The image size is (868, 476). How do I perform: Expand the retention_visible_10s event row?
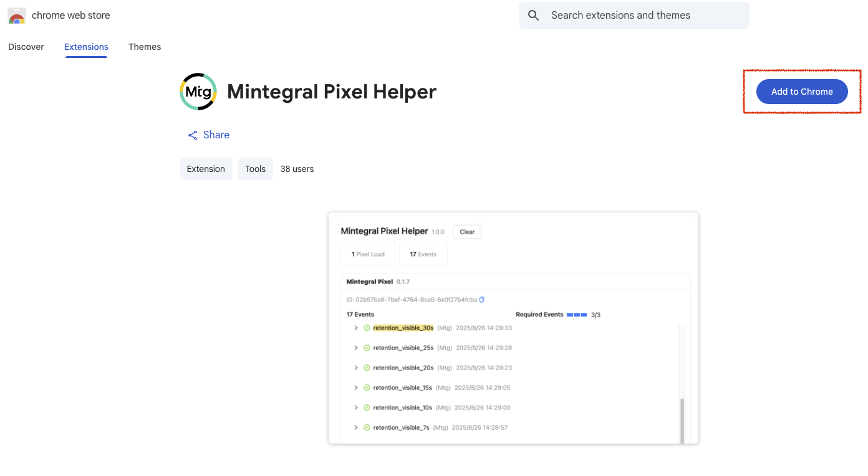(356, 407)
